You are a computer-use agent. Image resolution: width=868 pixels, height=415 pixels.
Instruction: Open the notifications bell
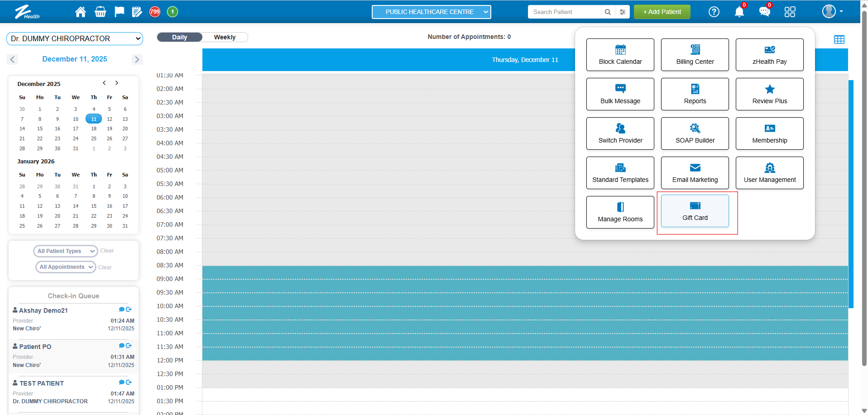tap(739, 12)
